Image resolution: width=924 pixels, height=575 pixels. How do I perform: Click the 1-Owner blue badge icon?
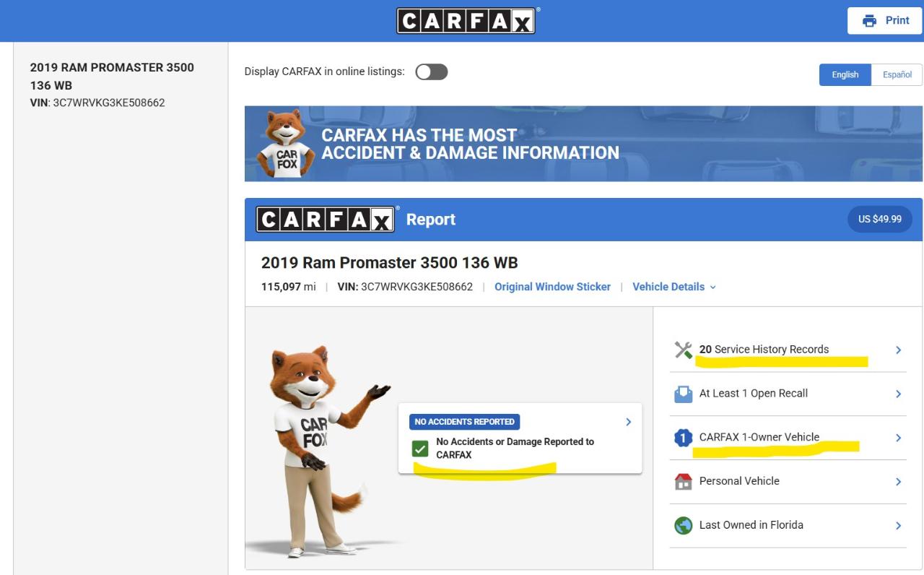tap(683, 438)
